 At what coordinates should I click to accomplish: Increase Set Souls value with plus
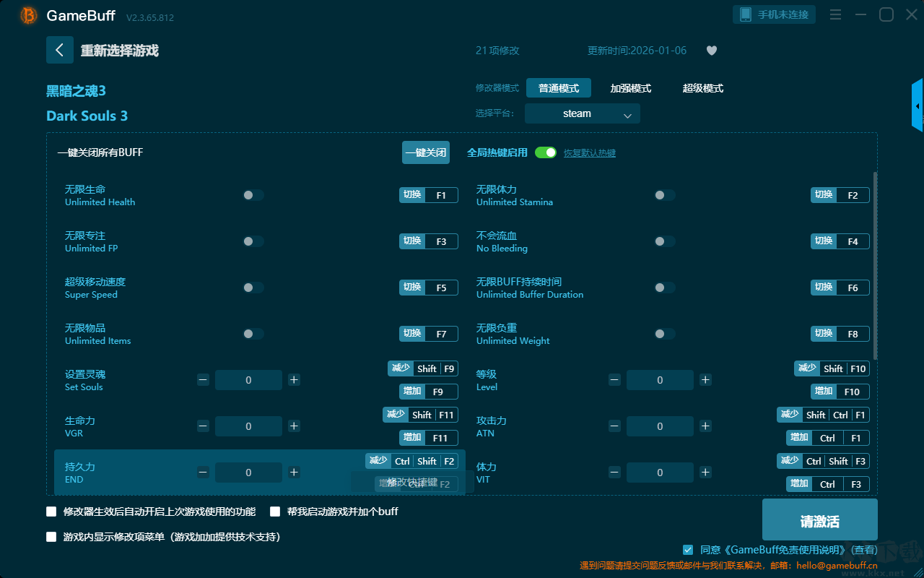[294, 380]
